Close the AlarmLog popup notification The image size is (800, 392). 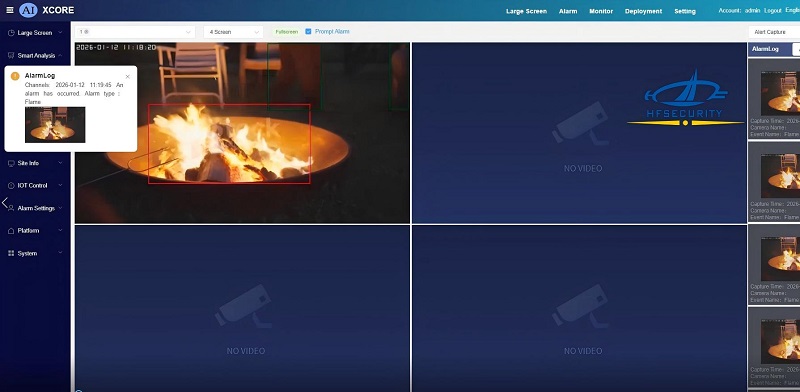[128, 77]
